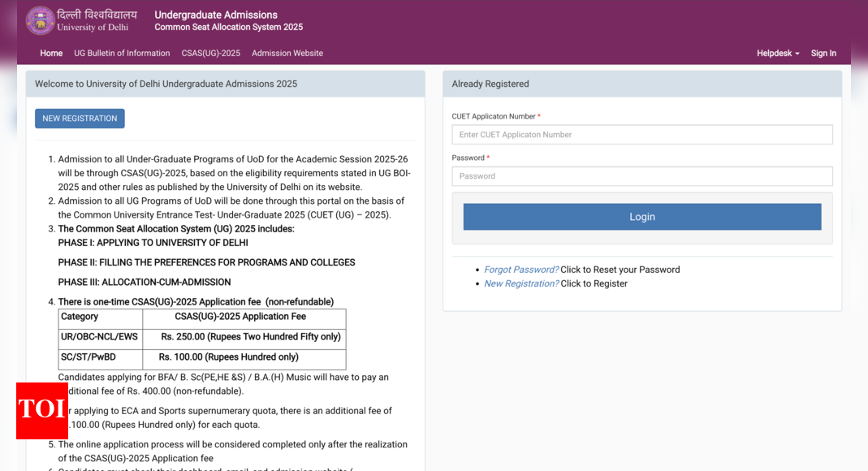Image resolution: width=868 pixels, height=471 pixels.
Task: Open UG Bulletin of Information
Action: (122, 54)
